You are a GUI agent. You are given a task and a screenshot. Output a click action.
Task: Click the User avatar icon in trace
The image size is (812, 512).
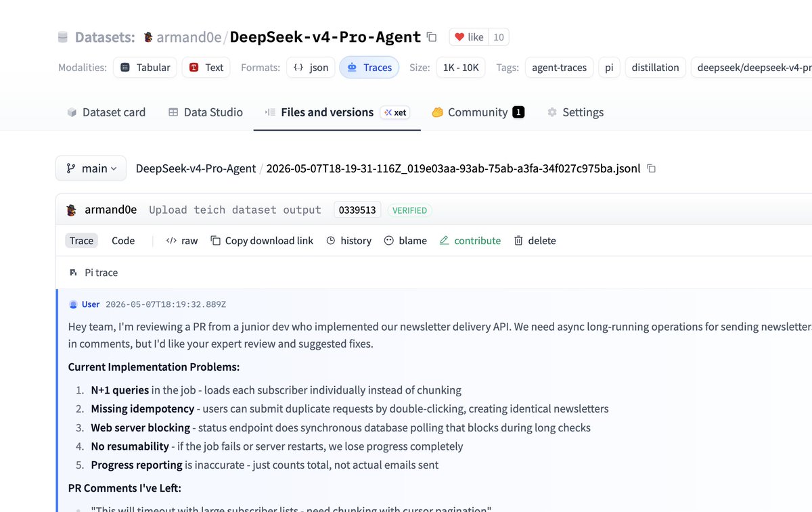[x=73, y=304]
